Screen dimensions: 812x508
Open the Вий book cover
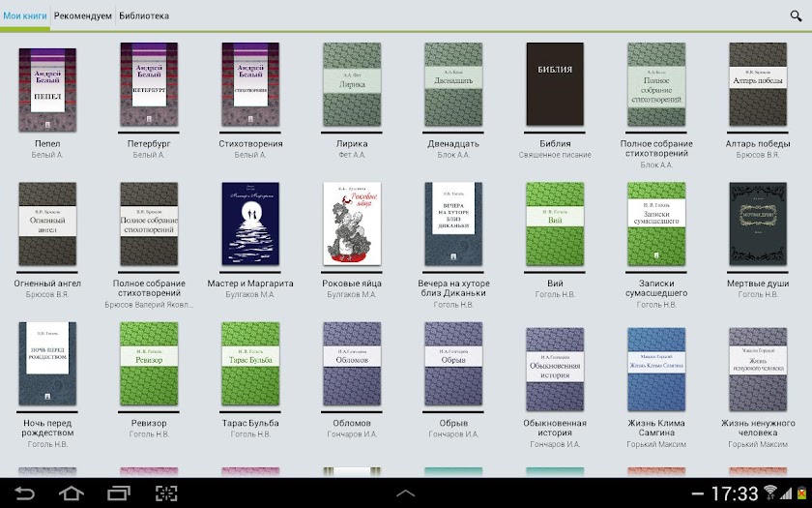pyautogui.click(x=555, y=224)
